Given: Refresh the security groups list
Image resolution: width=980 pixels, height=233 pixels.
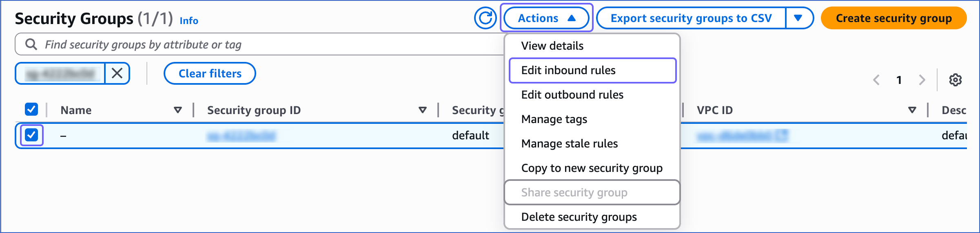Looking at the screenshot, I should pos(485,18).
